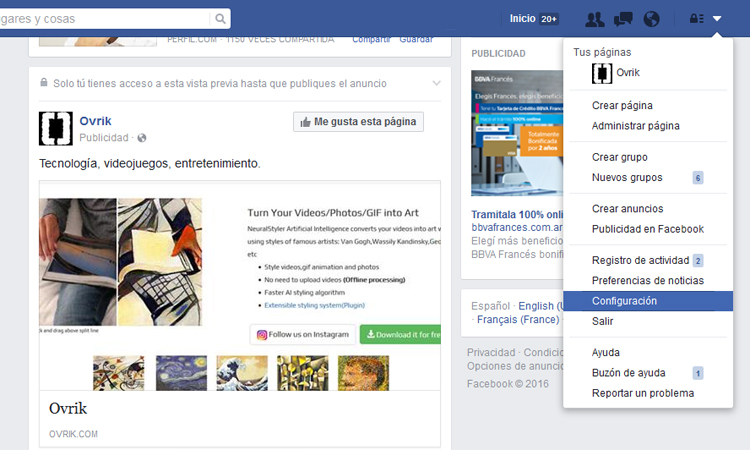
Task: Choose Salir to log out
Action: click(602, 321)
